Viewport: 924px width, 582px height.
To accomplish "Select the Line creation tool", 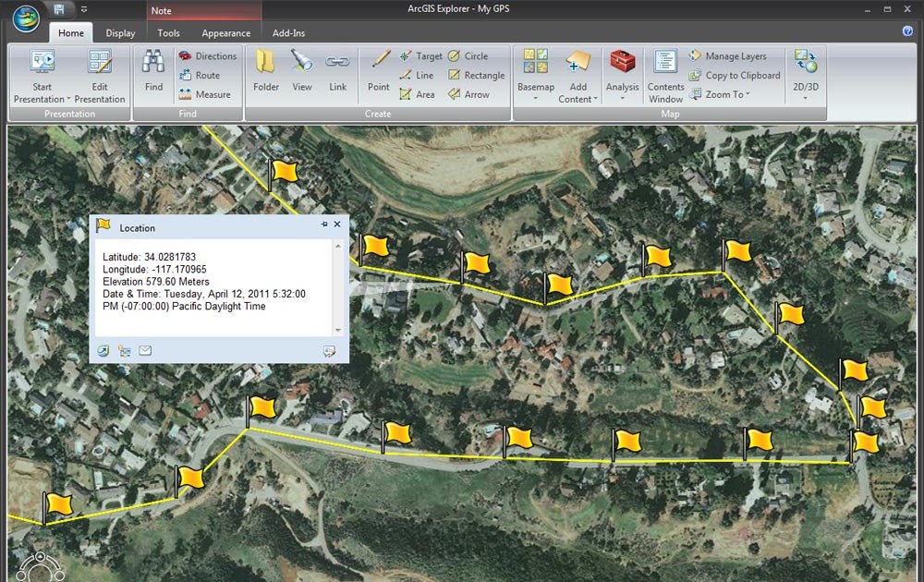I will [417, 75].
